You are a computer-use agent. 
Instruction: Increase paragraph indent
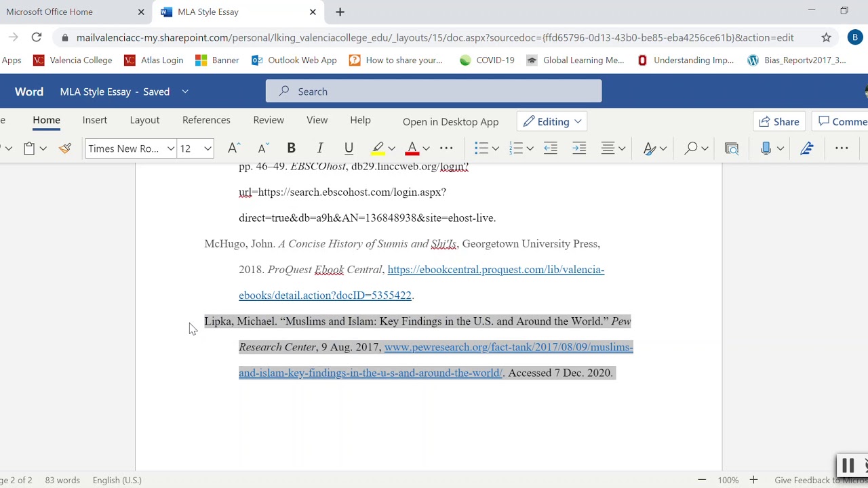pyautogui.click(x=579, y=148)
